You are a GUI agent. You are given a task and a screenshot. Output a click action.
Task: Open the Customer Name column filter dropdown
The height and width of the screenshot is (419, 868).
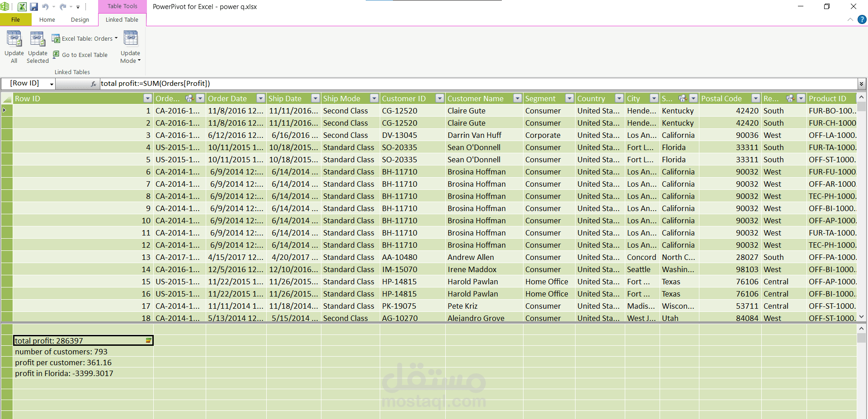pos(517,98)
